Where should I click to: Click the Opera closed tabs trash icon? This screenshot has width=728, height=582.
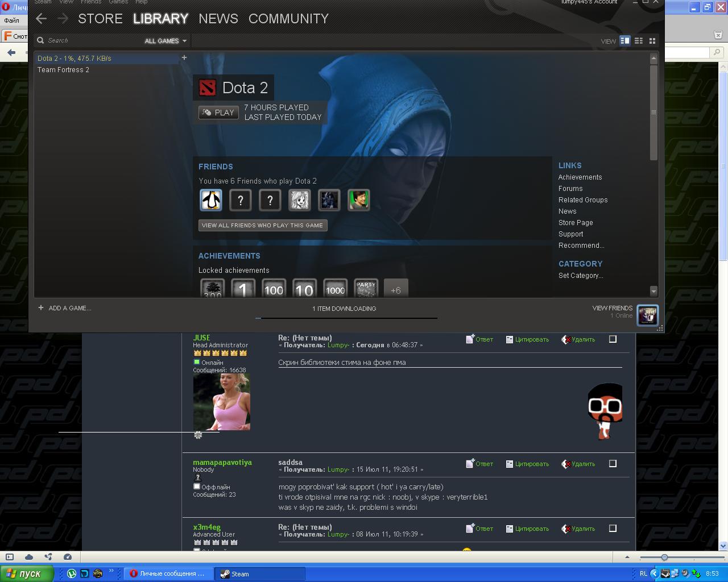pos(719,35)
